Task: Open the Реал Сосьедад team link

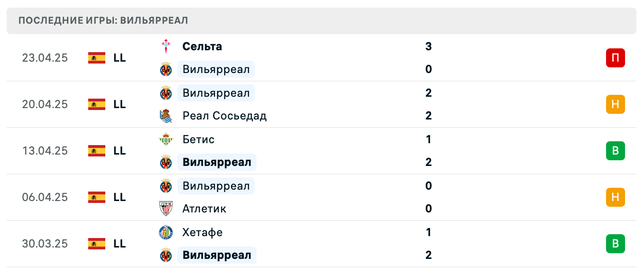Action: (224, 116)
